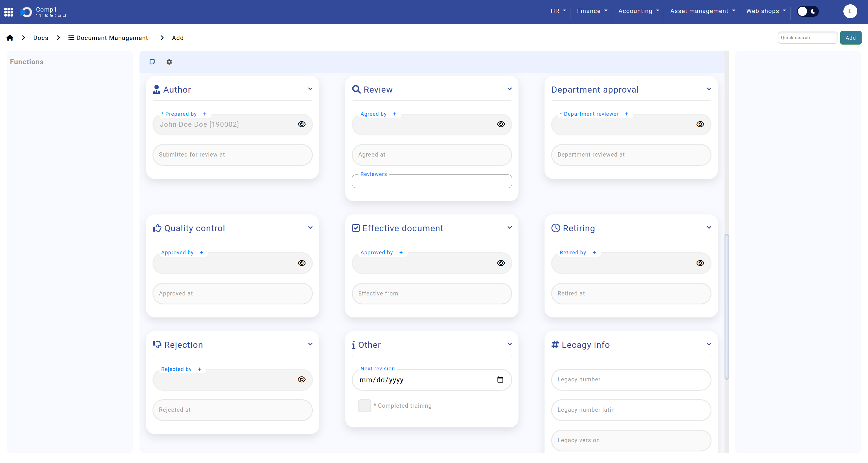Collapse the Author section chevron
Image resolution: width=868 pixels, height=463 pixels.
point(310,89)
